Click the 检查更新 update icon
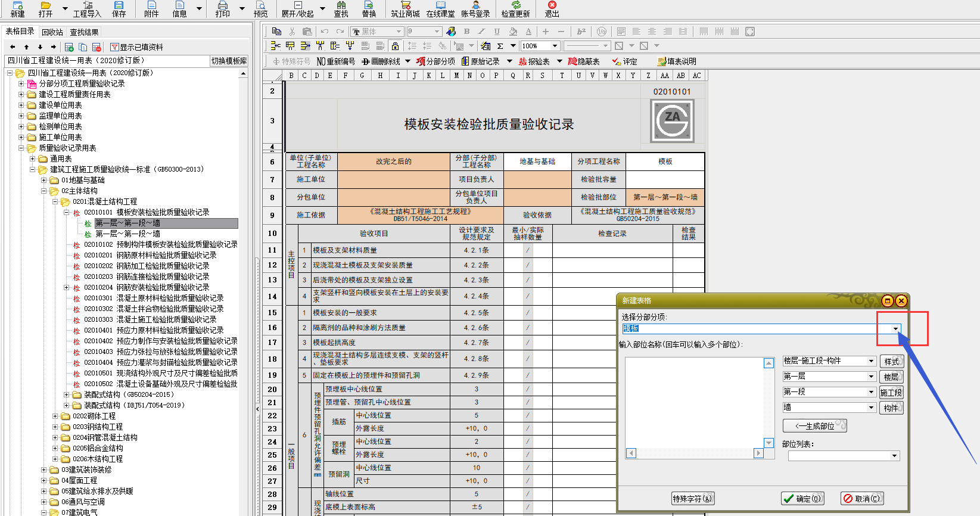This screenshot has width=980, height=516. coord(515,5)
